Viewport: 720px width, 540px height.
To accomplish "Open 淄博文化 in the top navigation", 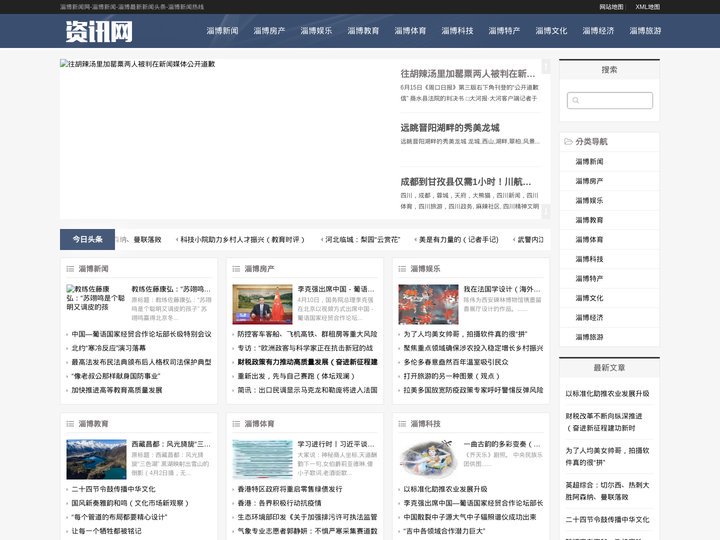I will (551, 31).
